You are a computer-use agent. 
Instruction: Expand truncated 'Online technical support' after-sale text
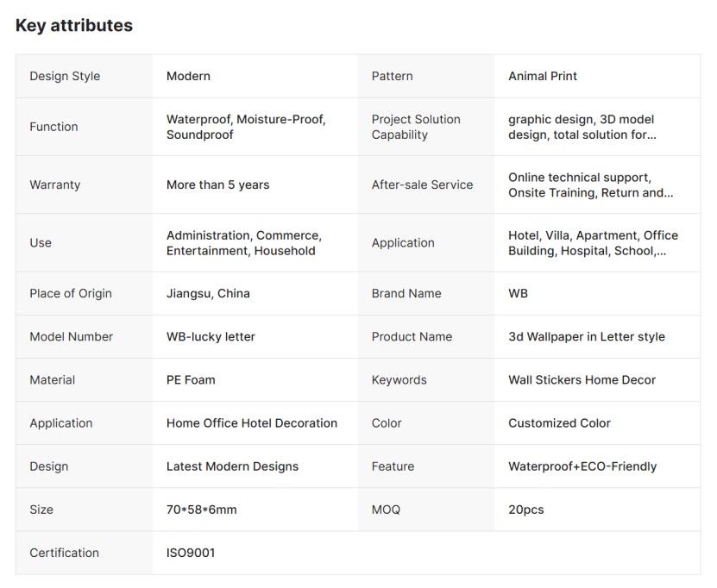[x=590, y=185]
